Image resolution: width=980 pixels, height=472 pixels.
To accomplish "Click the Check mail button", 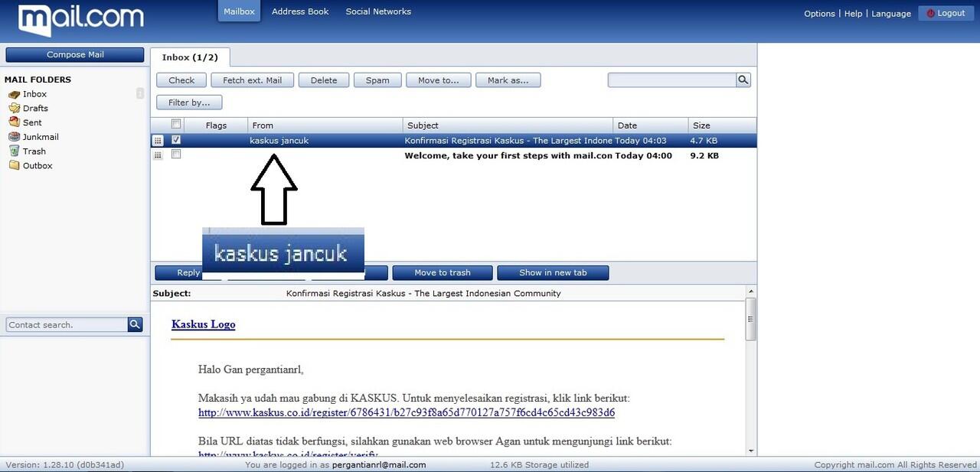I will tap(181, 80).
